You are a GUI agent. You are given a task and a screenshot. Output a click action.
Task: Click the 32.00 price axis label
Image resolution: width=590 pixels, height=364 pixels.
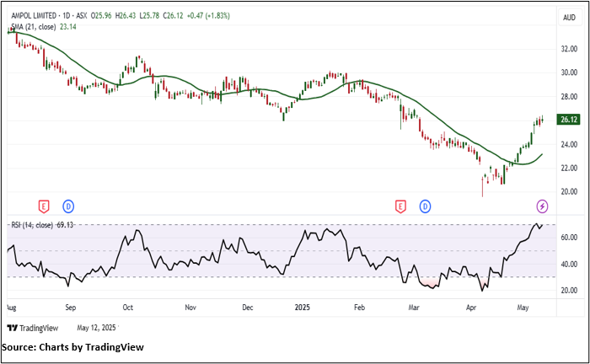pos(569,49)
